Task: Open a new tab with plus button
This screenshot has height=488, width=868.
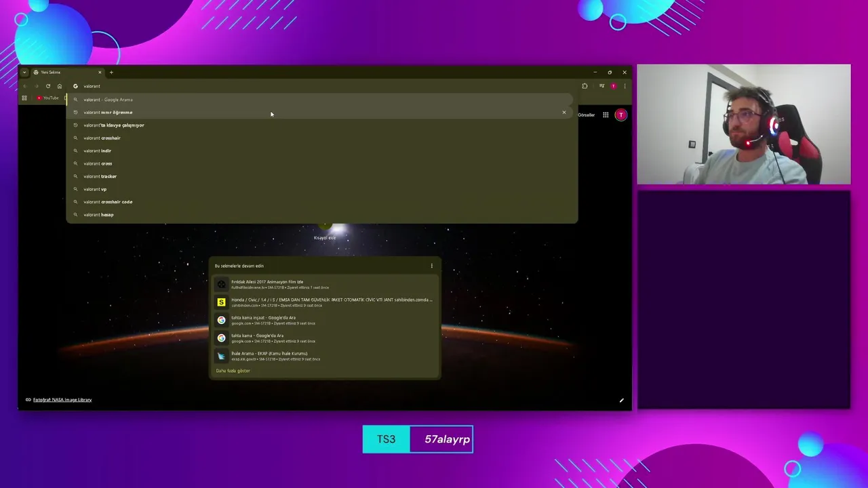Action: tap(111, 72)
